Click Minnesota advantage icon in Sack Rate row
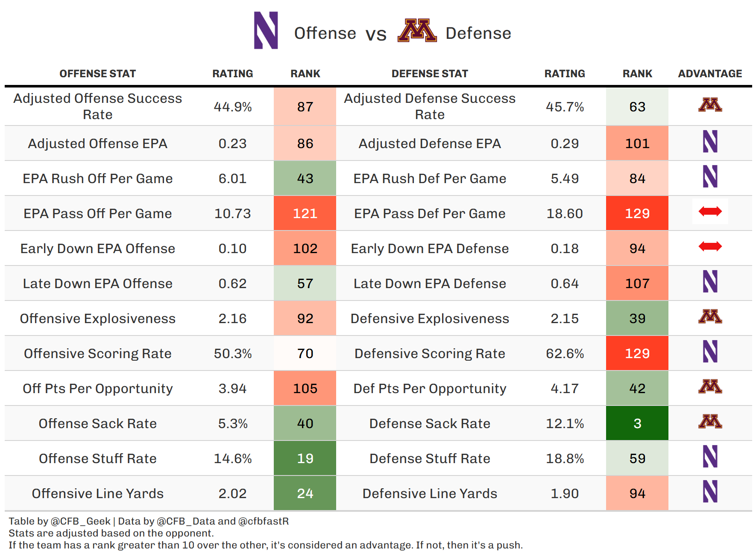 tap(710, 422)
